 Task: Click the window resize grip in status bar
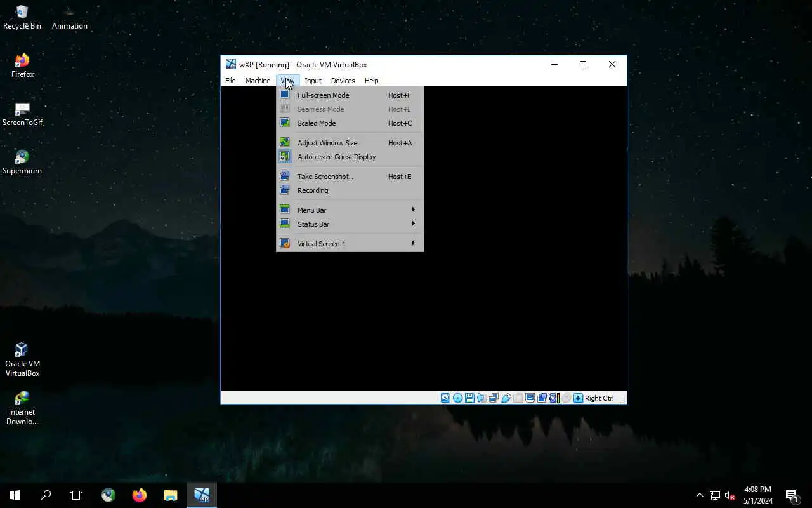622,399
